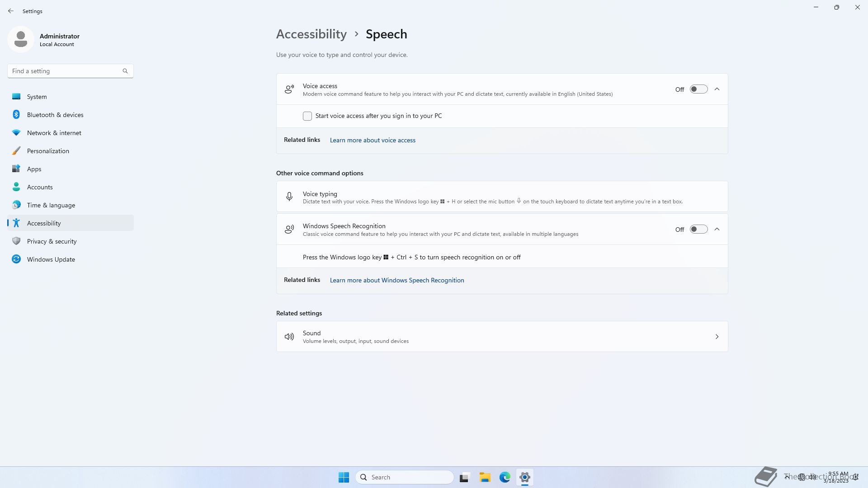Select Privacy & security in the sidebar
This screenshot has height=488, width=868.
coord(52,241)
